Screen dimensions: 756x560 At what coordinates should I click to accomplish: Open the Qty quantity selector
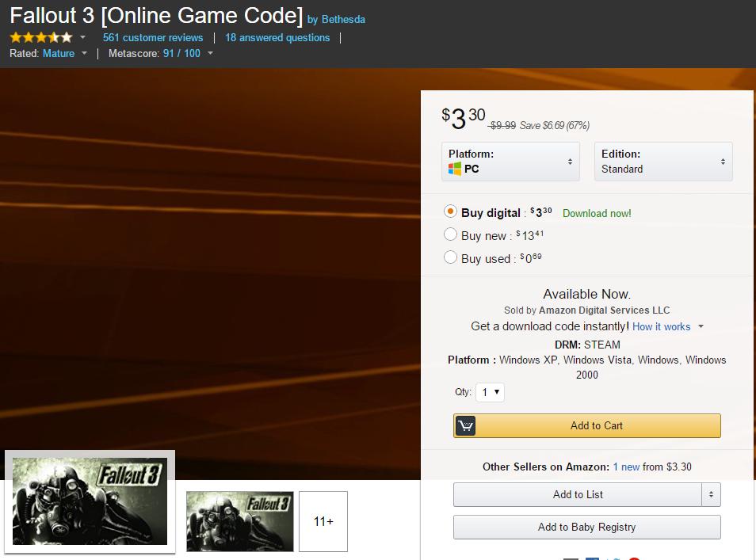[x=490, y=392]
